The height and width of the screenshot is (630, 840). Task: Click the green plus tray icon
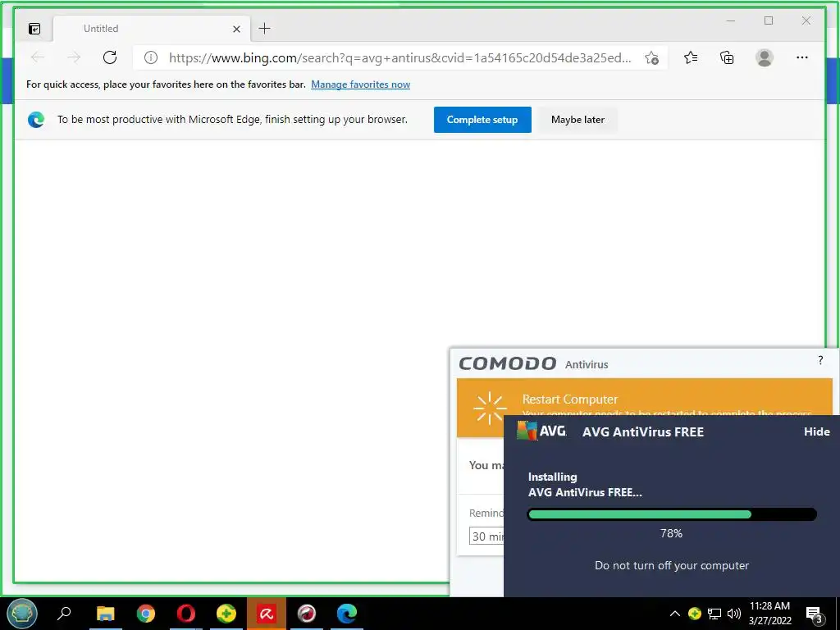(x=694, y=614)
